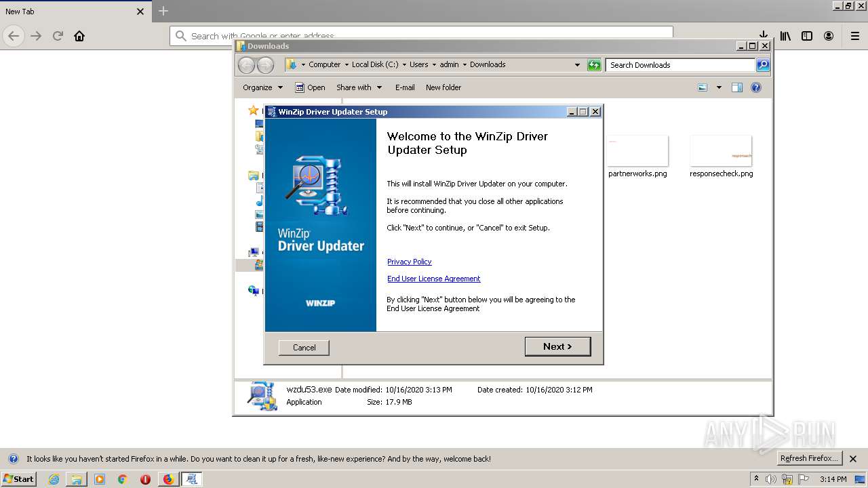Switch to WinZip setup taskbar item
Viewport: 868px width, 488px height.
191,479
